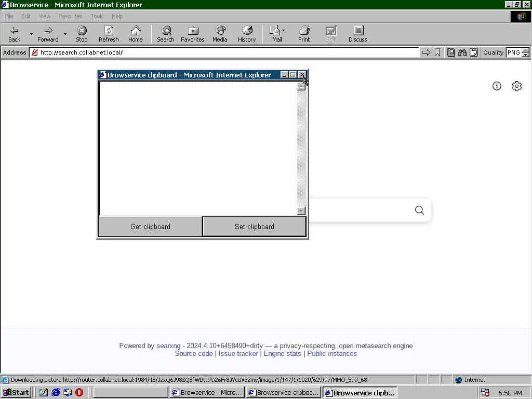Launch Internet Explorer from quick launch
Image resolution: width=532 pixels, height=399 pixels.
(x=56, y=393)
